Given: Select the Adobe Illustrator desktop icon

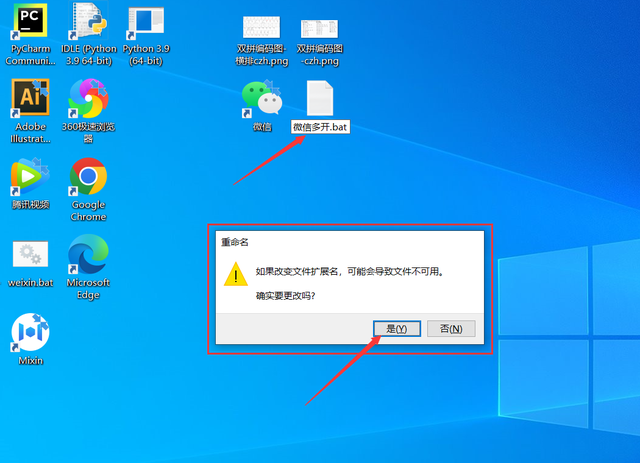Looking at the screenshot, I should click(30, 98).
